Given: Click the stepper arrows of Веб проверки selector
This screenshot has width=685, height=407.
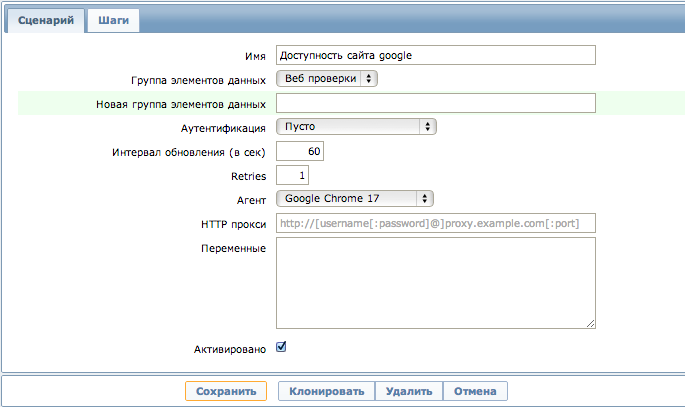Looking at the screenshot, I should pyautogui.click(x=369, y=79).
